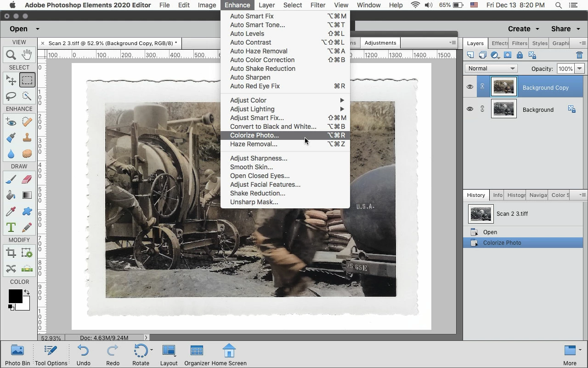Switch to the Effects panel tab
The image size is (588, 368).
coord(499,43)
